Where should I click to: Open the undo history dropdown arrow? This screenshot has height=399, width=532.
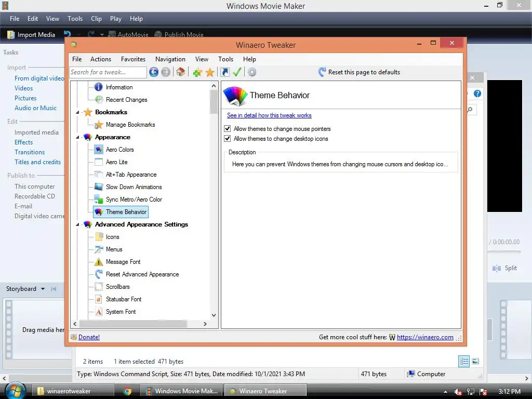(x=79, y=35)
